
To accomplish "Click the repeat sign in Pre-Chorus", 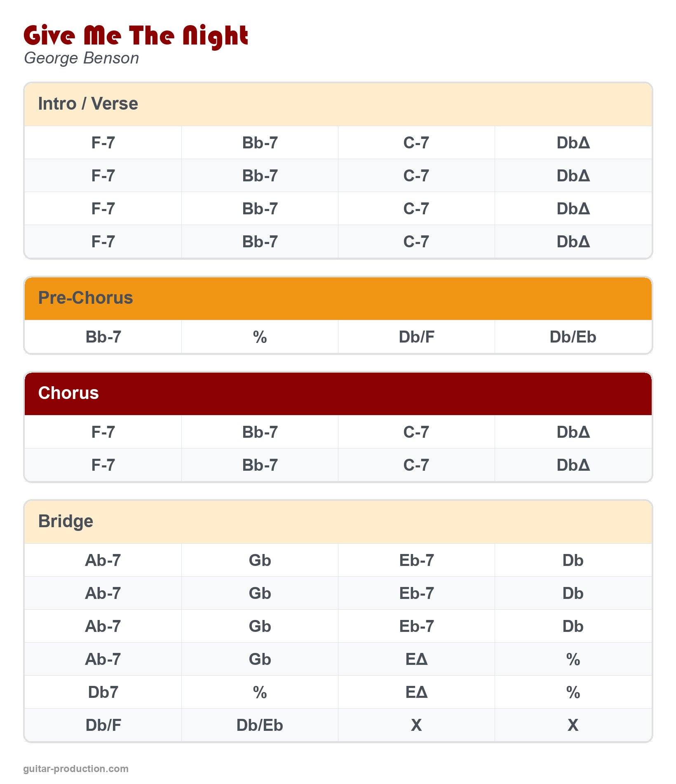I will pos(260,337).
